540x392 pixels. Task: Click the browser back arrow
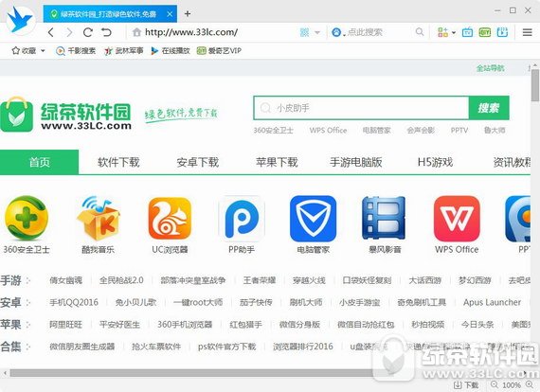[x=51, y=32]
